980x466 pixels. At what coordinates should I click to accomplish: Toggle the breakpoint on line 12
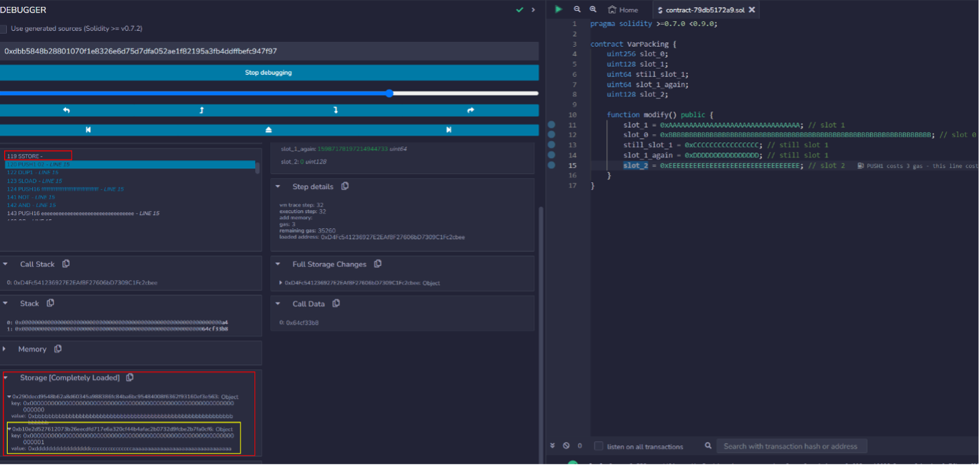pos(551,135)
